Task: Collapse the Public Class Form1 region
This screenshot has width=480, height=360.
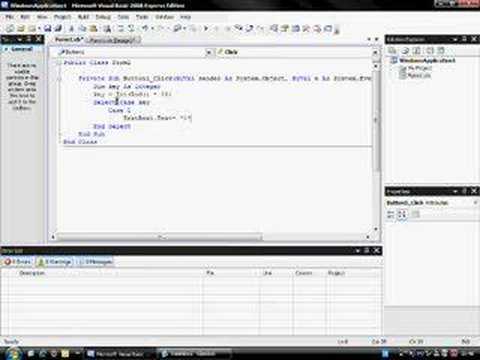Action: [59, 63]
